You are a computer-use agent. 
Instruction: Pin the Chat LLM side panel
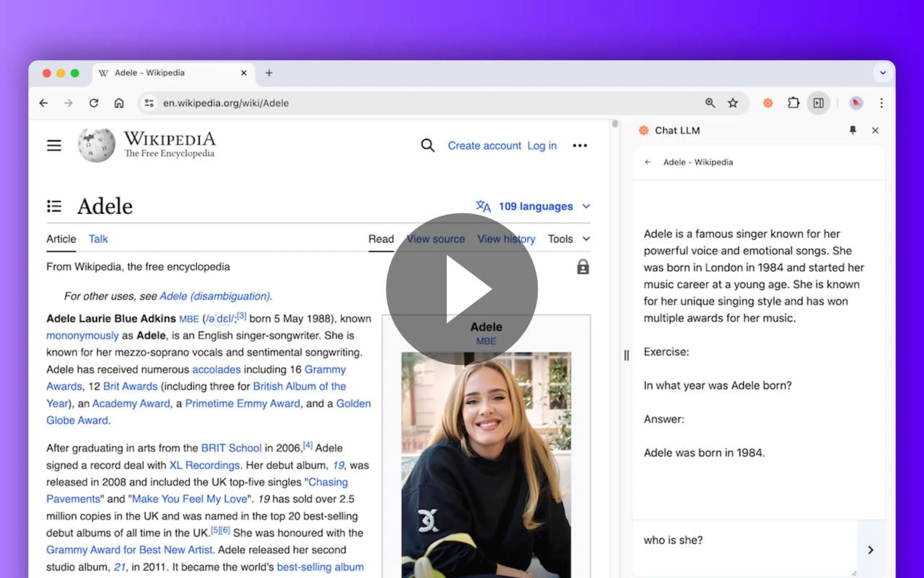pos(853,130)
